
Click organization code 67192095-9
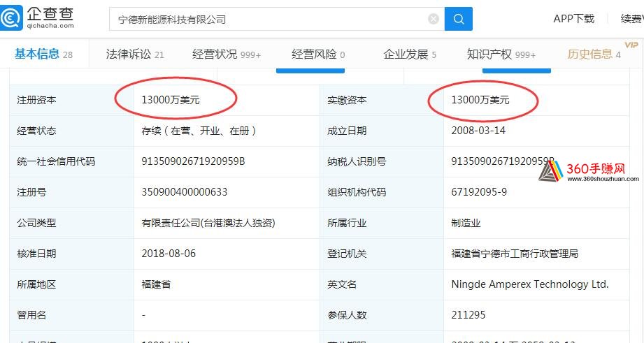[479, 192]
